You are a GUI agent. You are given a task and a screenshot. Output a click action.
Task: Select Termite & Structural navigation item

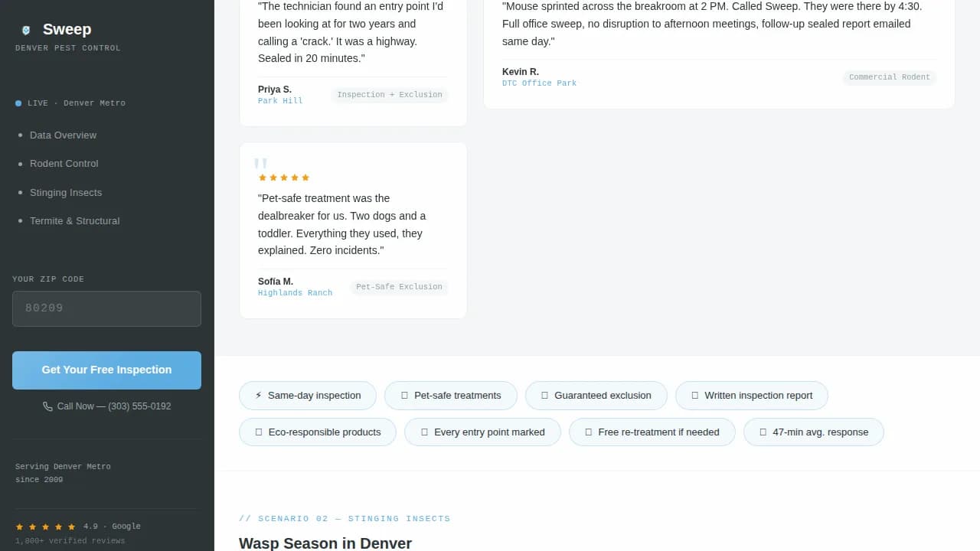74,220
